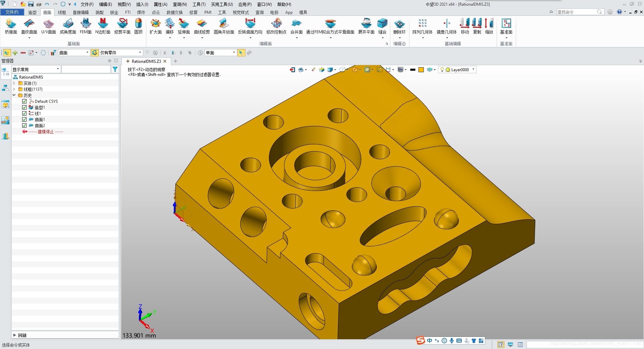The height and width of the screenshot is (349, 644).
Task: Click the Sogou input method icon
Action: (x=420, y=341)
